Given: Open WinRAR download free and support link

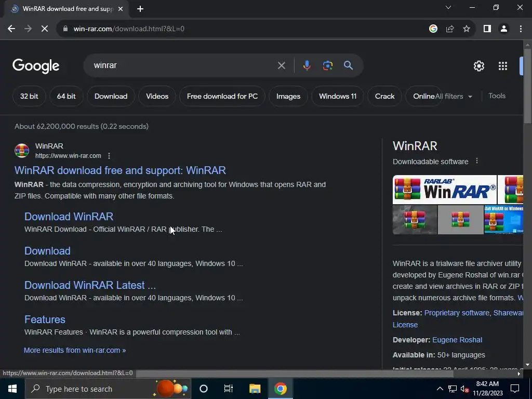Looking at the screenshot, I should [120, 170].
